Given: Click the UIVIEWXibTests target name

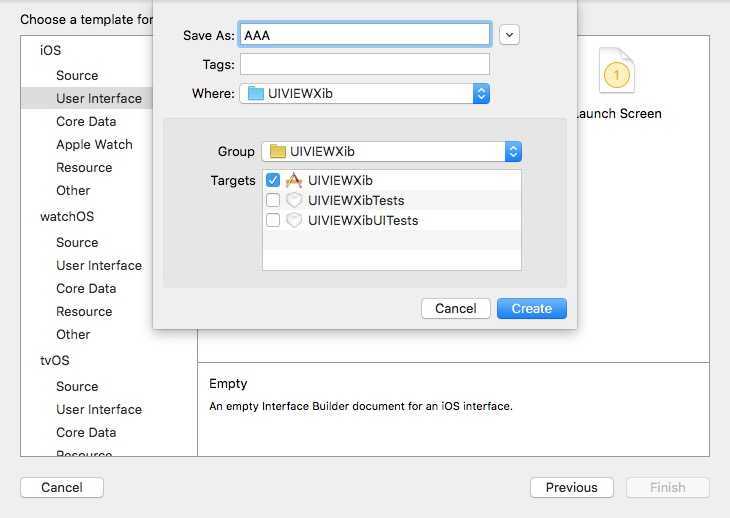Looking at the screenshot, I should pos(356,201).
